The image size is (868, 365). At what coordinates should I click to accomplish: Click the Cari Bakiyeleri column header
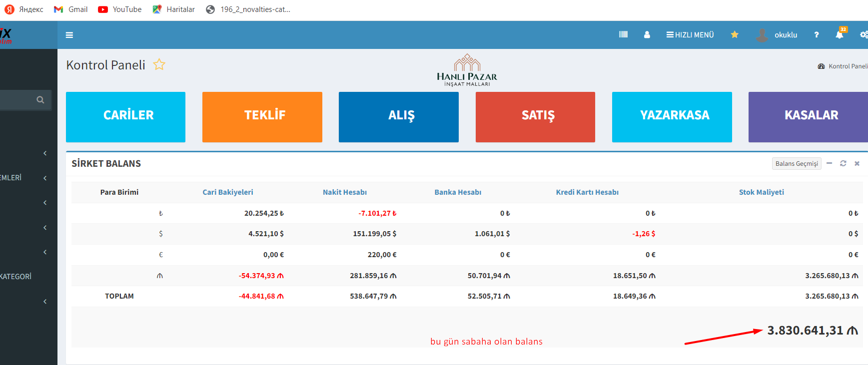228,192
